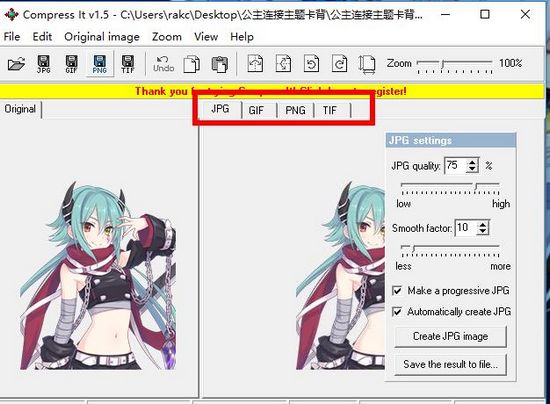This screenshot has width=550, height=404.
Task: Maximize the Compress It window
Action: click(485, 14)
